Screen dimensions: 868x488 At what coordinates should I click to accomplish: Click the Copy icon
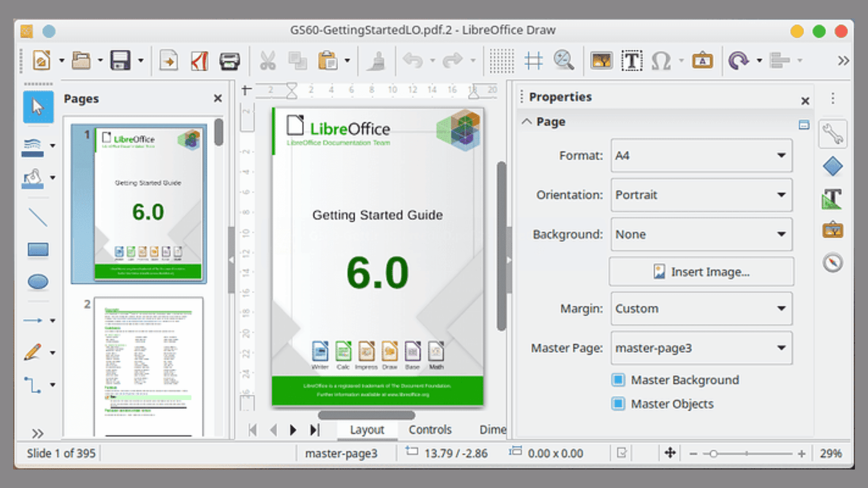(297, 61)
